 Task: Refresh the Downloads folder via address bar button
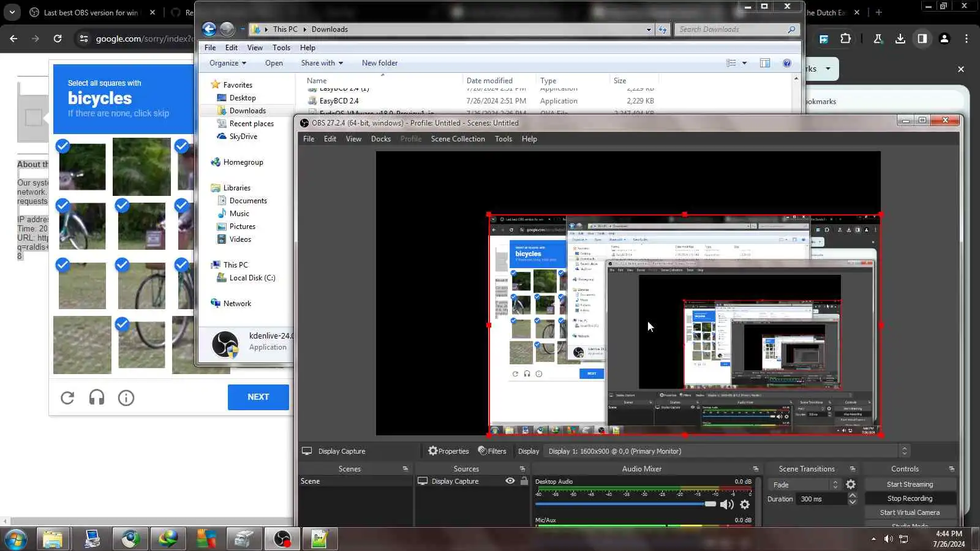663,29
